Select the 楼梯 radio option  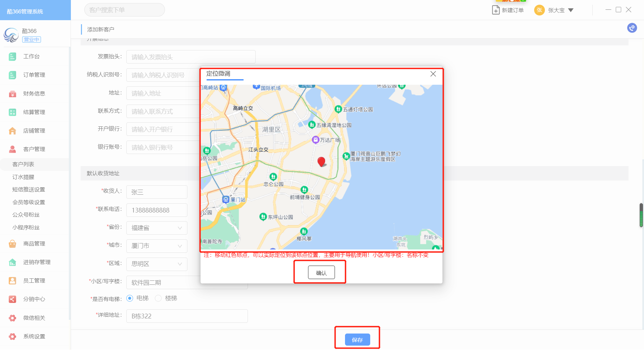tap(158, 298)
